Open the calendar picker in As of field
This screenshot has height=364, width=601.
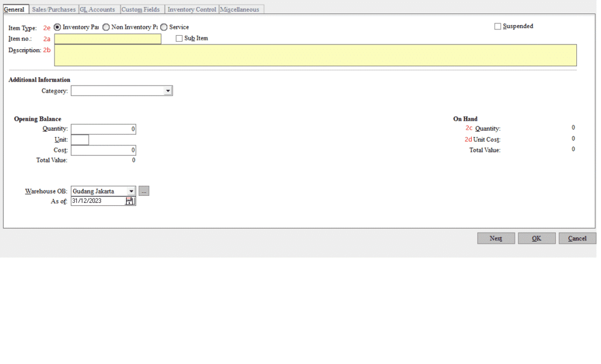pyautogui.click(x=130, y=201)
